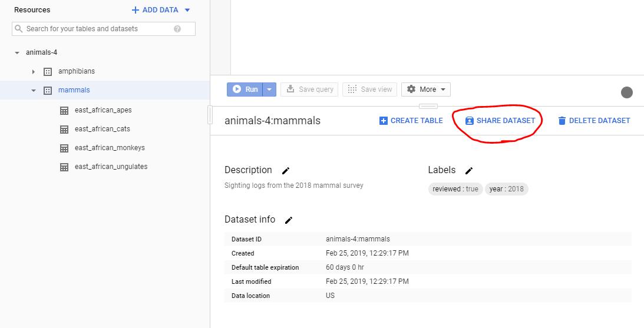
Task: Open the east_african_monkeys table
Action: (110, 148)
